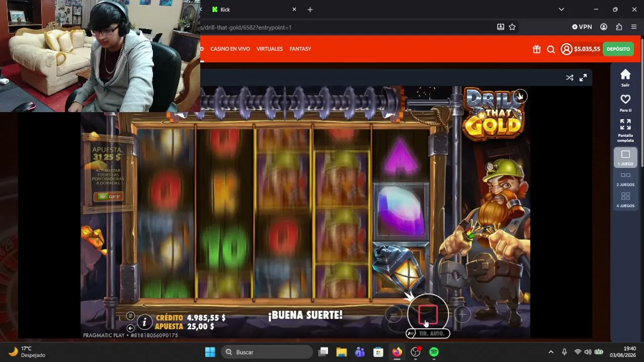Click the install app icon in address bar
Image resolution: width=644 pixels, height=362 pixels.
pos(501,27)
